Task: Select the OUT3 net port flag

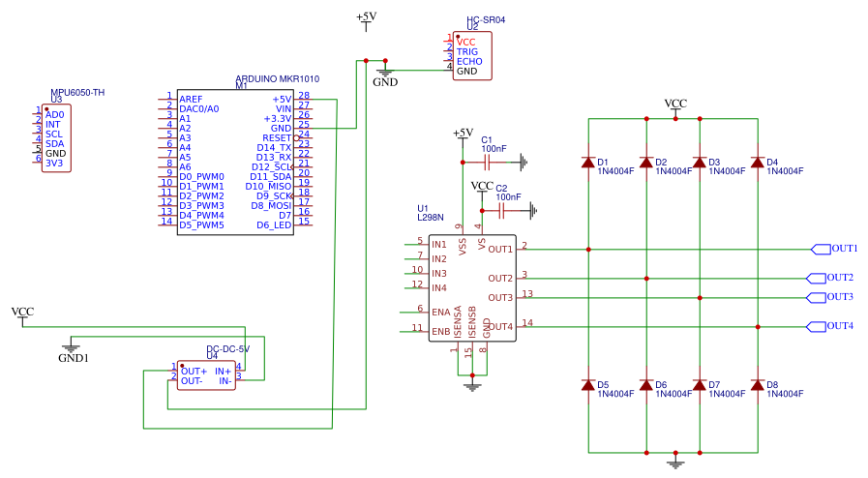Action: 817,298
